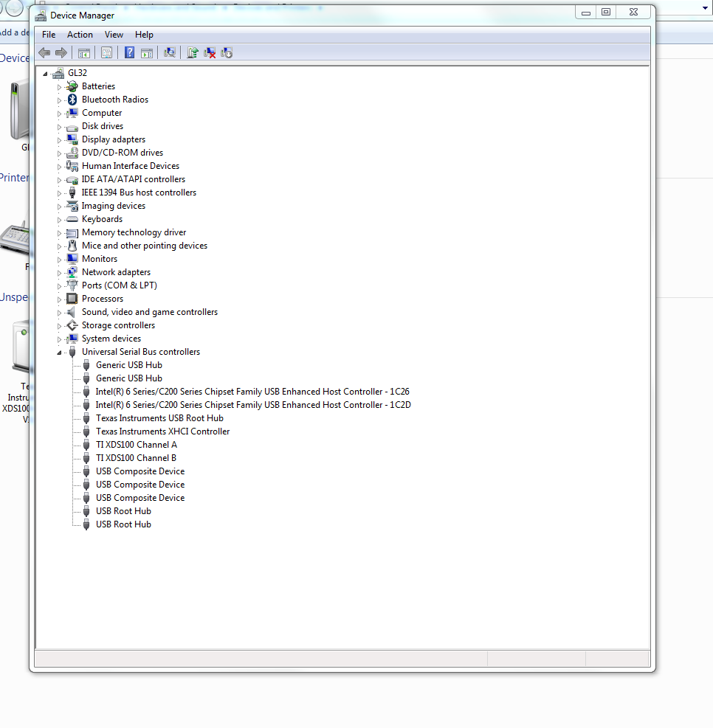Image resolution: width=713 pixels, height=728 pixels.
Task: Expand the Disk drives node
Action: tap(59, 127)
